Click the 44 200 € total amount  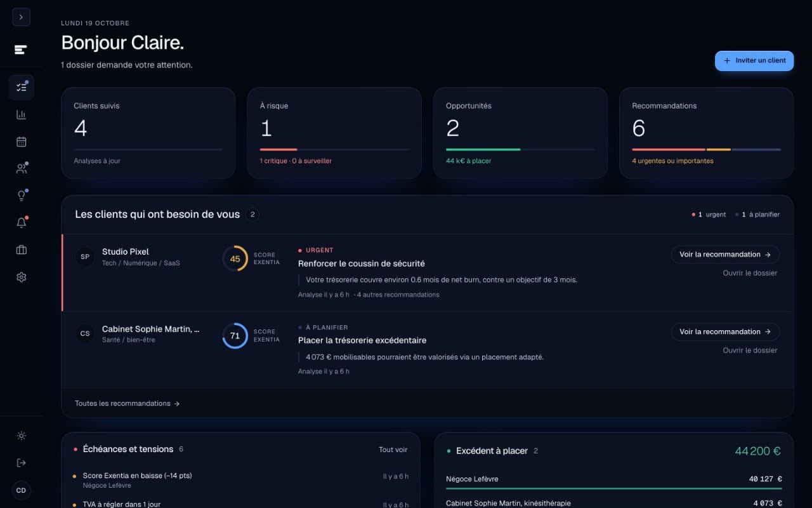[757, 451]
